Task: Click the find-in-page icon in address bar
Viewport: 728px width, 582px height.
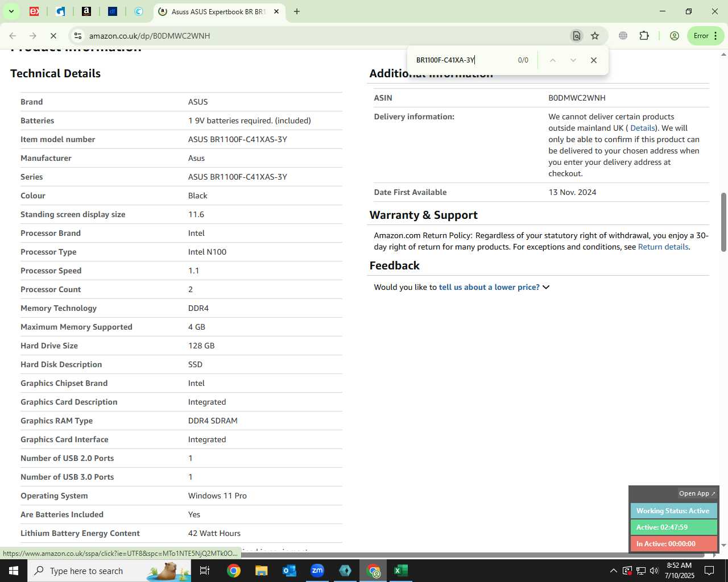Action: [x=577, y=36]
